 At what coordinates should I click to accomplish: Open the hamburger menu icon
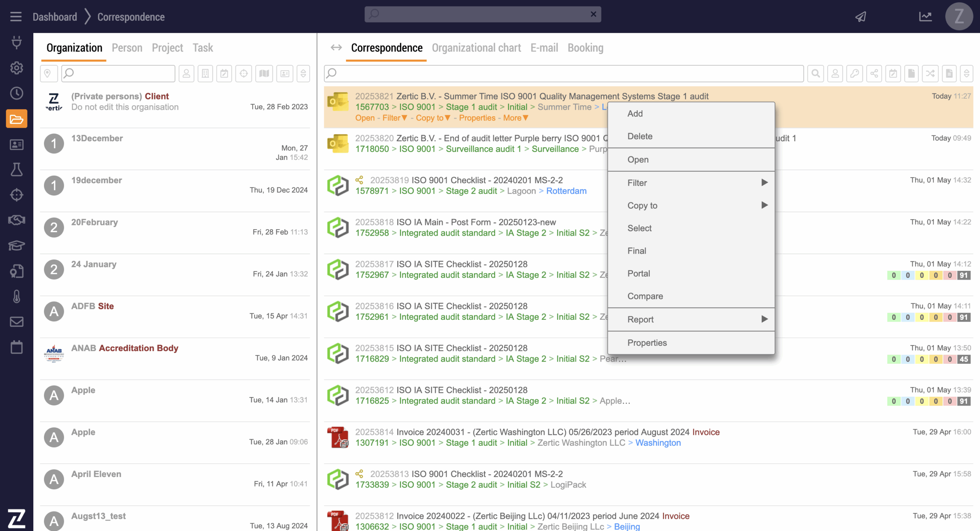(16, 16)
